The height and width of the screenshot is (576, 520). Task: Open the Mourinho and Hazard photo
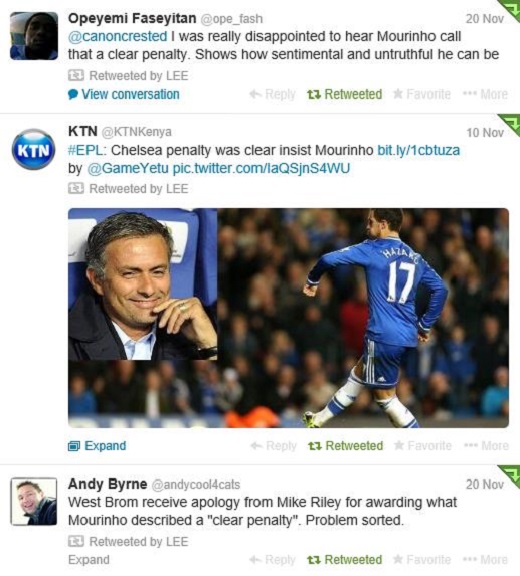[x=288, y=318]
